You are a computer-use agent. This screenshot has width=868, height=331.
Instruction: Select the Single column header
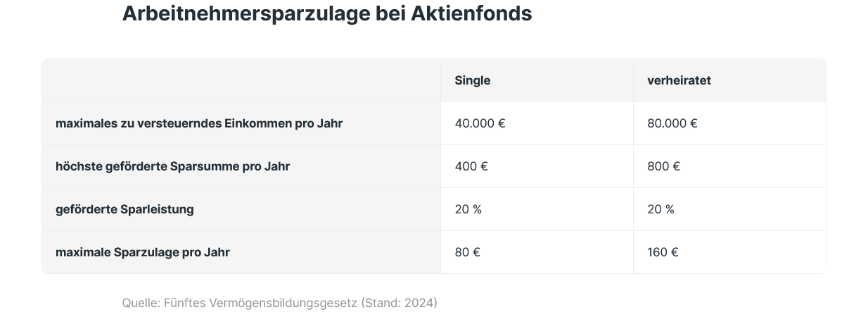(x=473, y=80)
